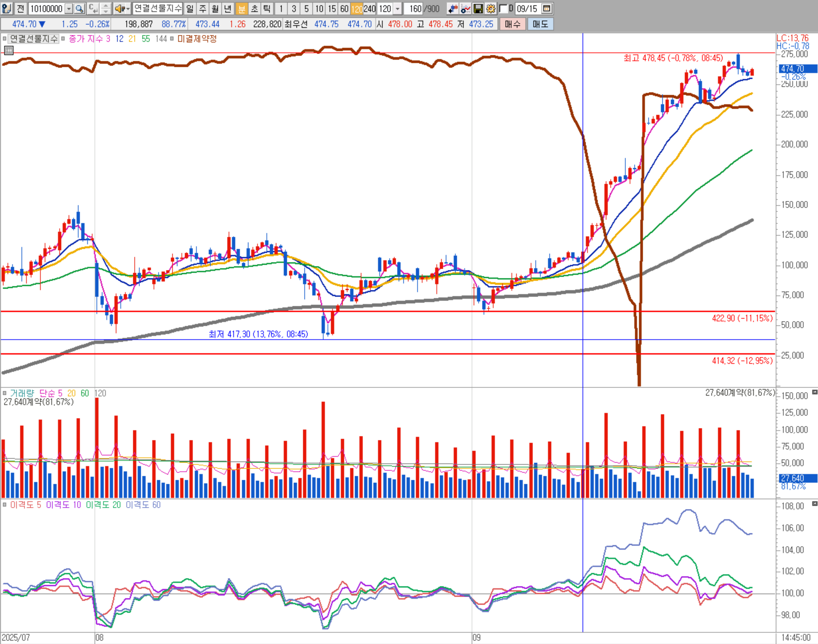The image size is (818, 644).
Task: Toggle the 거래량 indicator legend square
Action: coord(5,393)
